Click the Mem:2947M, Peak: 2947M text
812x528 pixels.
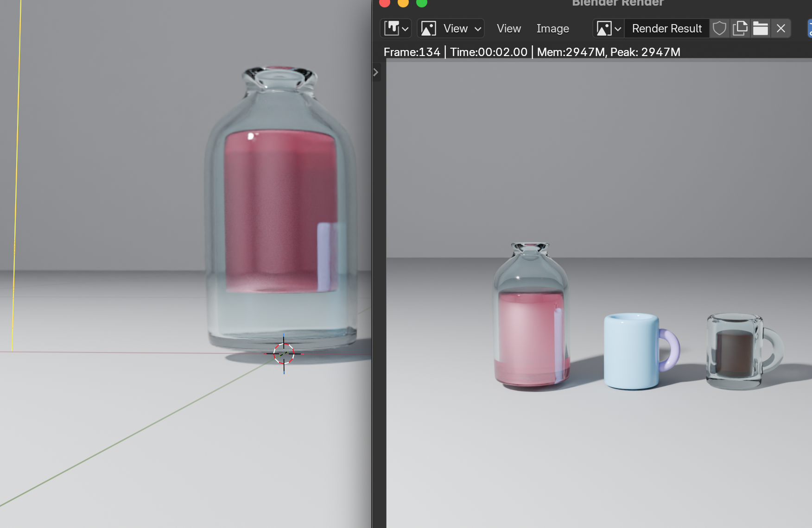click(x=609, y=52)
